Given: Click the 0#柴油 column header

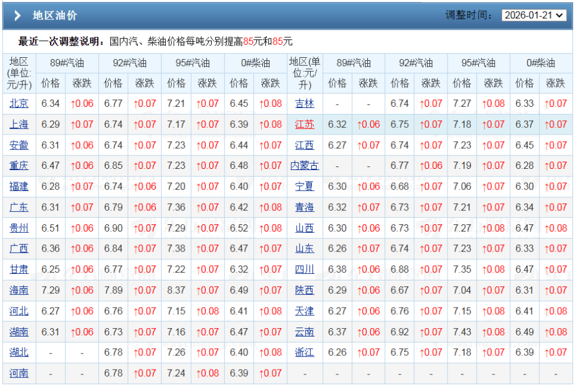Looking at the screenshot, I should click(x=255, y=63).
